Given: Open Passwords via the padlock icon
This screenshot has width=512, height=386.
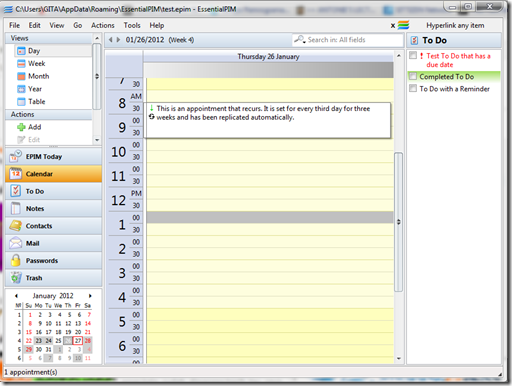Looking at the screenshot, I should tap(15, 260).
